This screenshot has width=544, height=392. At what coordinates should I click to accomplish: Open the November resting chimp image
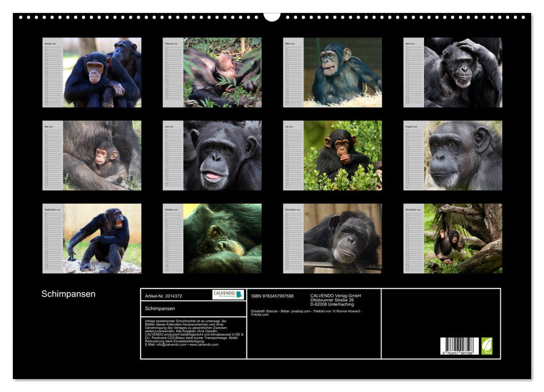[x=342, y=239]
